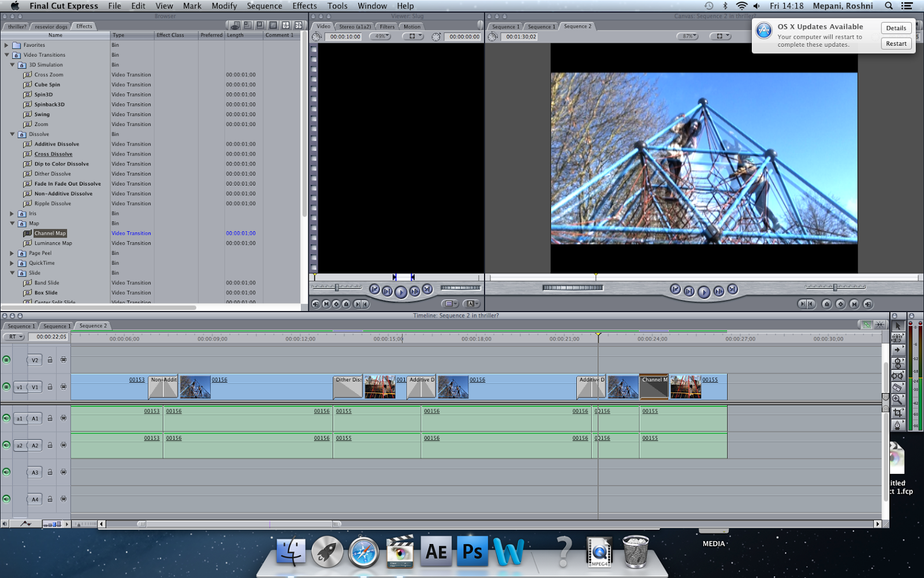Select the arrow Selection tool in tool palette
The image size is (924, 578).
(x=897, y=326)
